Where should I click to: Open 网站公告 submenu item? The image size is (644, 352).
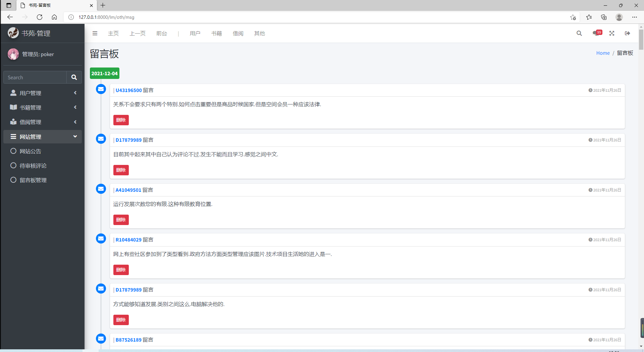coord(43,151)
